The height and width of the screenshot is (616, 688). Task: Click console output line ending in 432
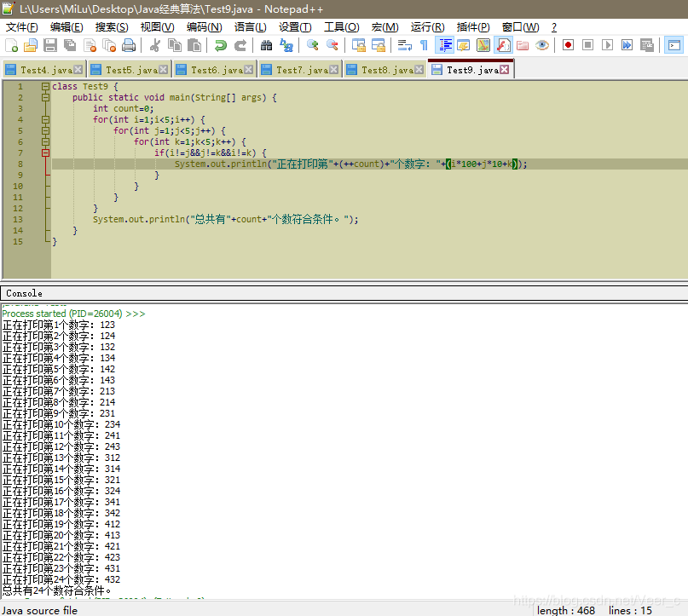pos(61,579)
